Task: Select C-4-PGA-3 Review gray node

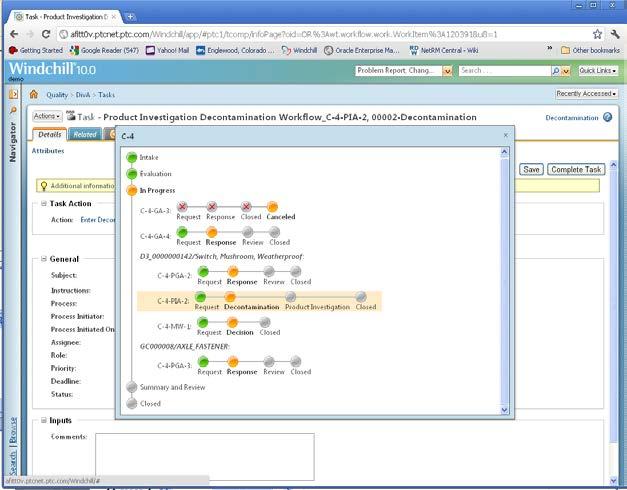Action: [x=269, y=362]
